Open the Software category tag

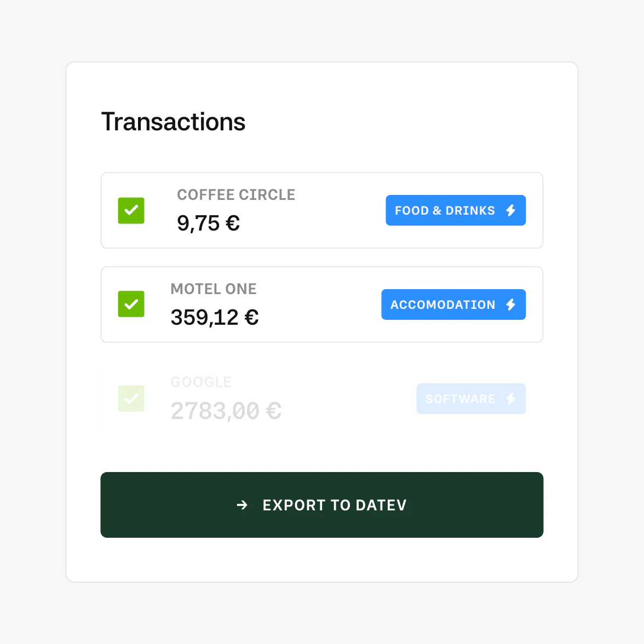(x=459, y=399)
